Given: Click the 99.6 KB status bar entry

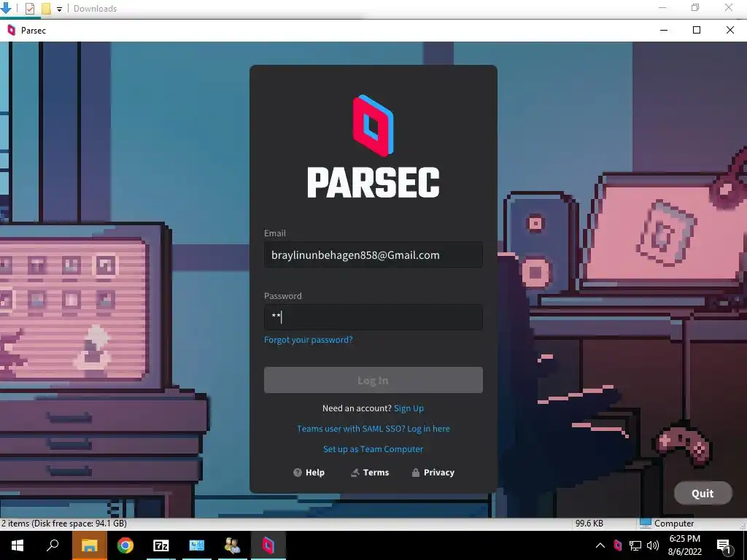Looking at the screenshot, I should coord(589,524).
